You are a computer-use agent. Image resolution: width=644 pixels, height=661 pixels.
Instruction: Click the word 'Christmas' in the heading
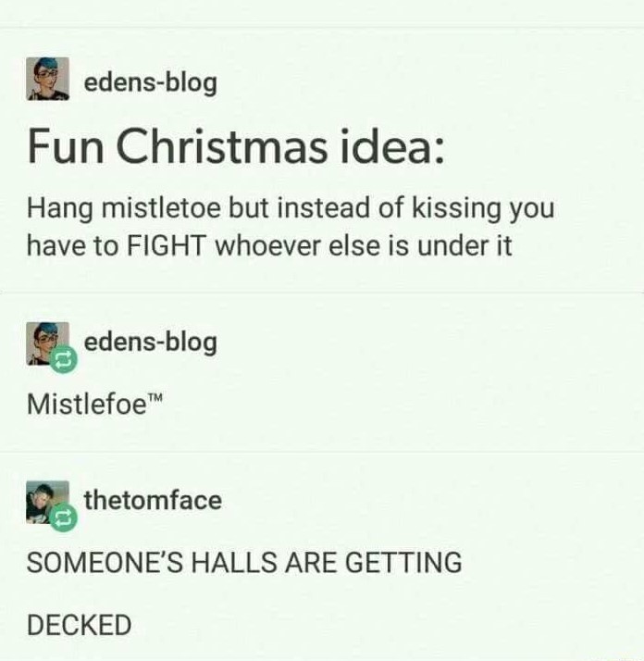[222, 147]
